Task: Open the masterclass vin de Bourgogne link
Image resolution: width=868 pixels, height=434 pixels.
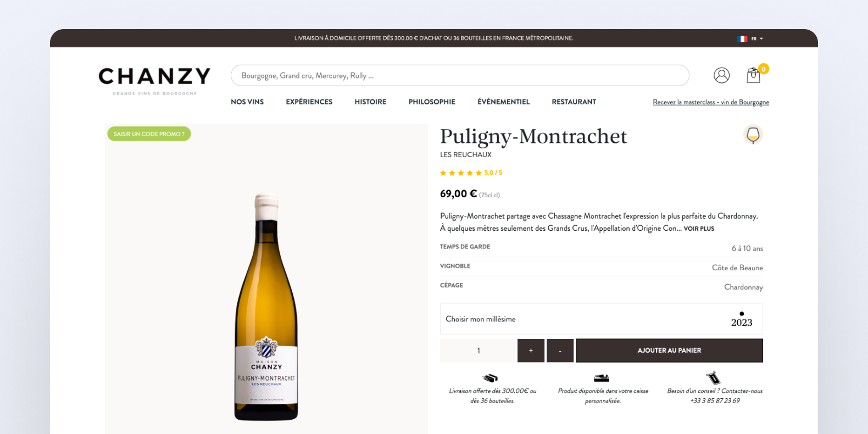Action: pos(711,102)
